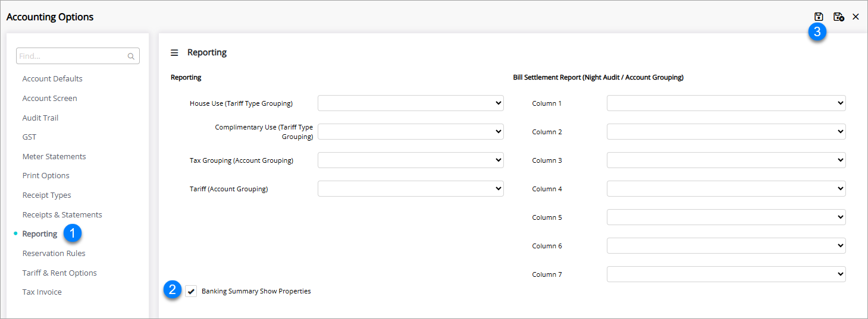Click the Save and Exit icon
This screenshot has width=868, height=319.
point(838,17)
